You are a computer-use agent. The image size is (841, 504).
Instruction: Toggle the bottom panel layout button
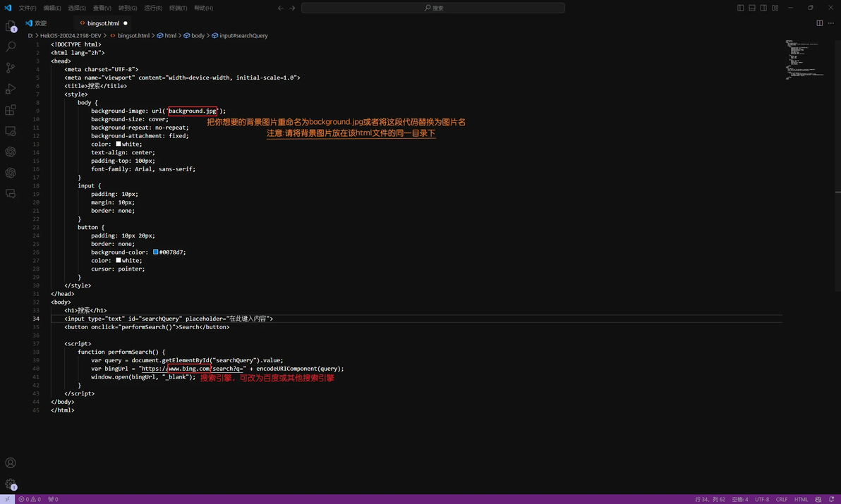point(752,8)
